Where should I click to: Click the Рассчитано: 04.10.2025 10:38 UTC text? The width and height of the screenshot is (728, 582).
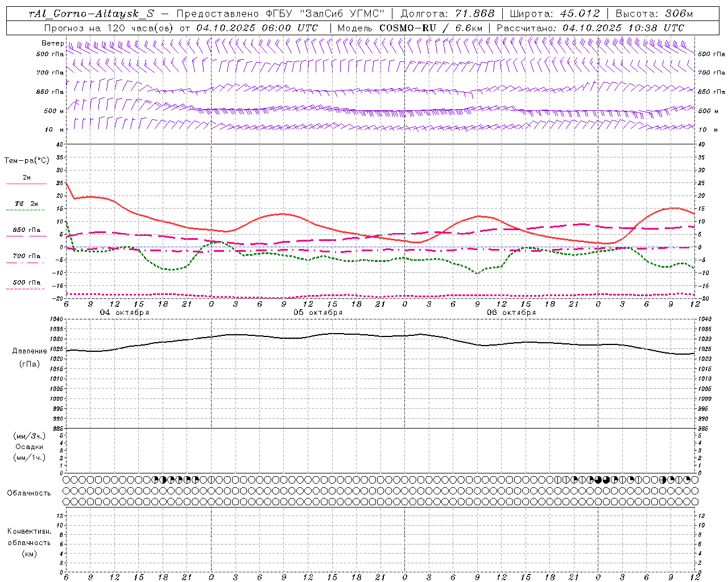[590, 28]
